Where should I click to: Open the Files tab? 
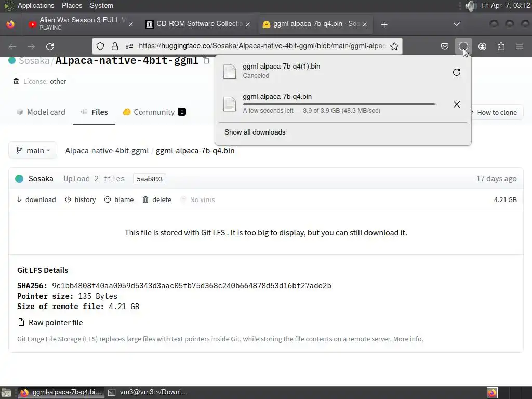[94, 112]
